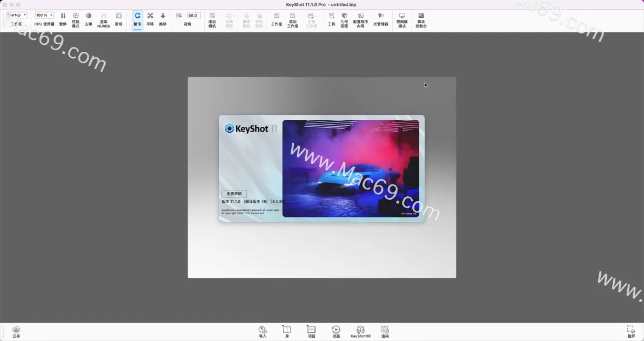
Task: Open Configurator Wizard (配置程序向导)
Action: point(360,20)
